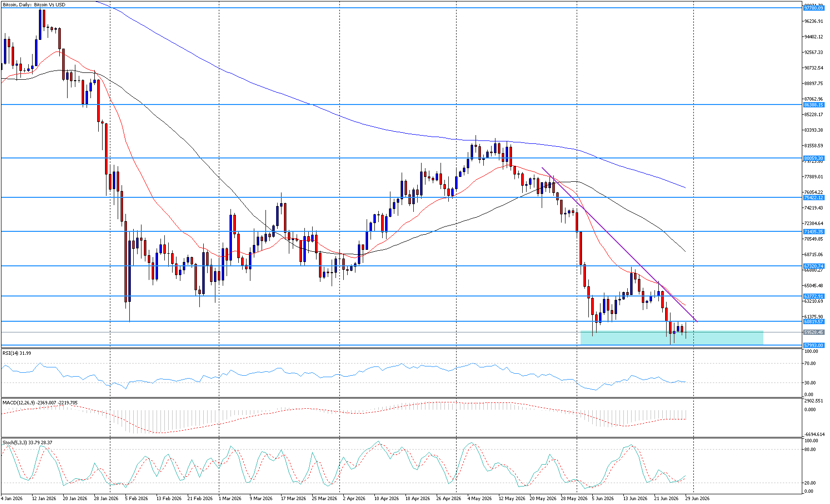Image resolution: width=830 pixels, height=504 pixels.
Task: Click the 28 Jan 2026 date label
Action: coord(106,499)
